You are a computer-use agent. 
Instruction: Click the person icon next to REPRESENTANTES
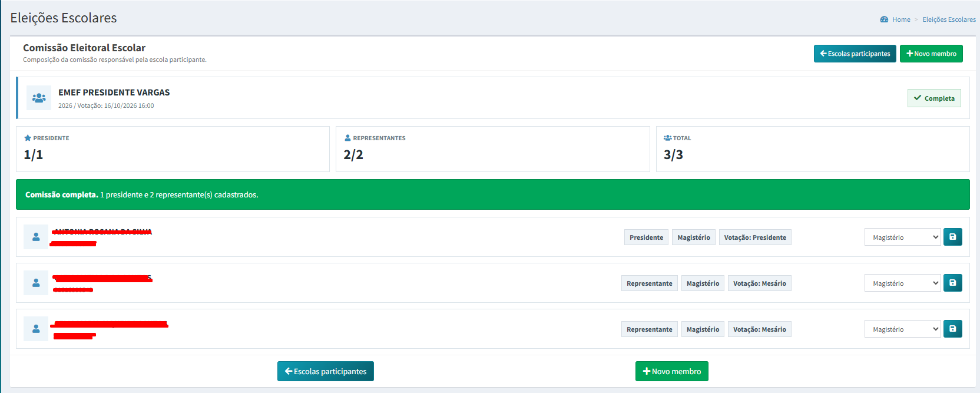pyautogui.click(x=347, y=138)
